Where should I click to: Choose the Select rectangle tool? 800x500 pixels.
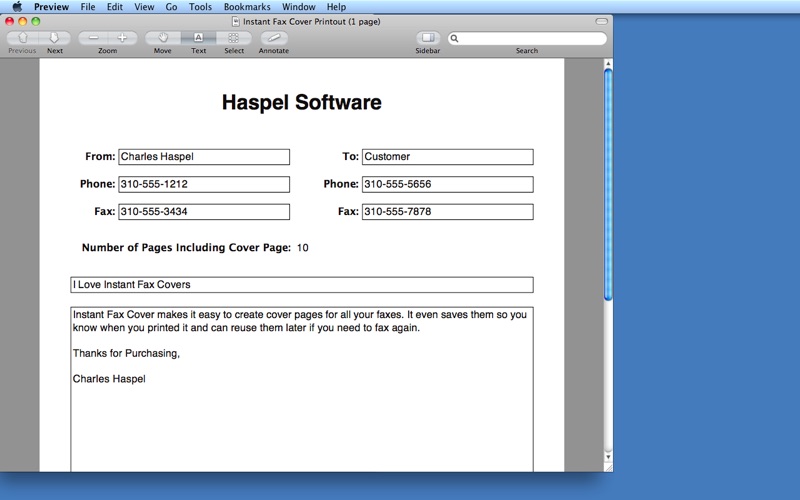click(234, 38)
